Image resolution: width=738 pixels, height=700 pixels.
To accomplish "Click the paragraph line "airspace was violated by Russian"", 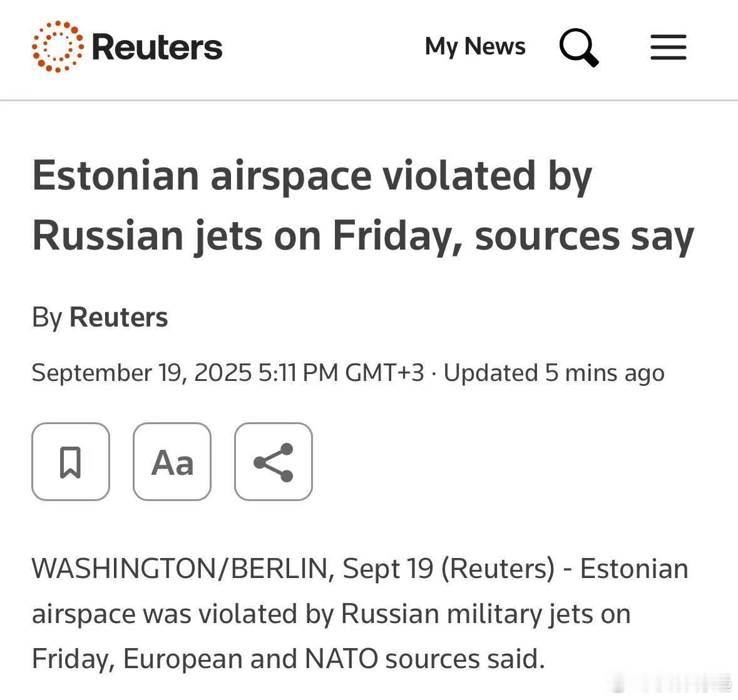I will click(x=331, y=614).
